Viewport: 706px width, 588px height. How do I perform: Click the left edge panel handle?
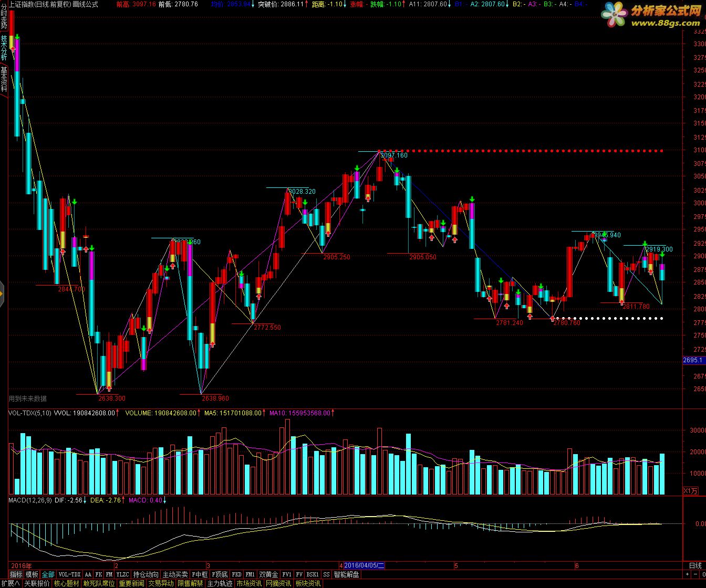coord(2,293)
